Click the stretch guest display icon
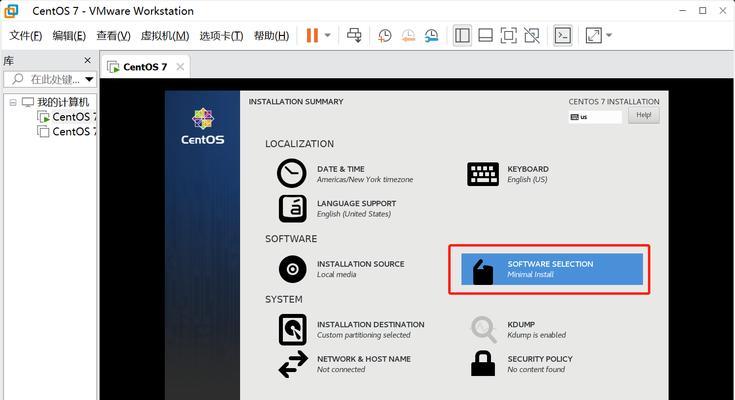Viewport: 735px width, 400px height. (593, 36)
